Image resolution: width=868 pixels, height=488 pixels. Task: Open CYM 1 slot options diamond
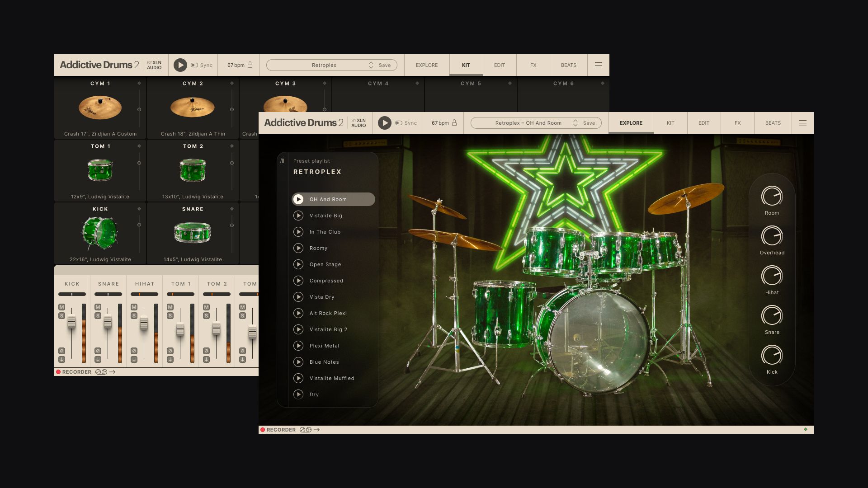(139, 83)
